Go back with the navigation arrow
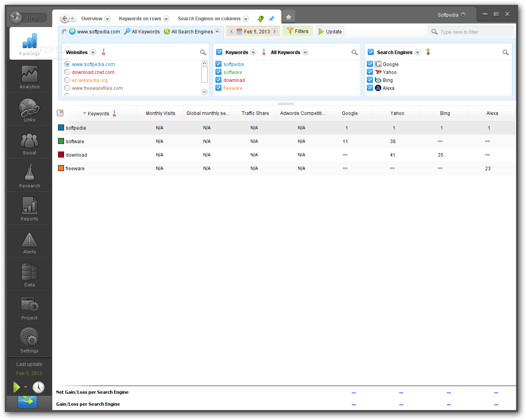Screen dimensions: 526x420 pos(64,18)
